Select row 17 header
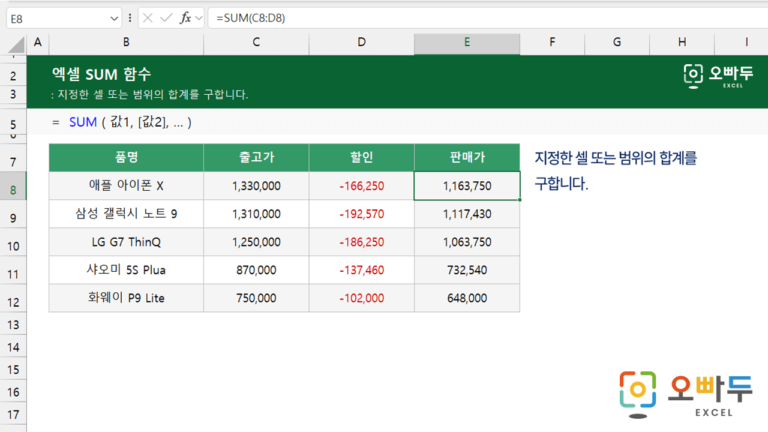Viewport: 768px width, 432px height. pyautogui.click(x=13, y=415)
